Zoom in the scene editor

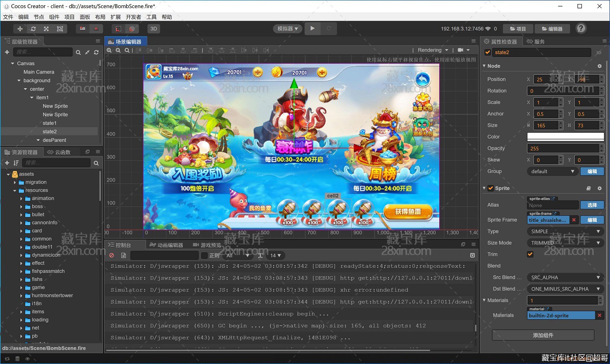(109, 50)
